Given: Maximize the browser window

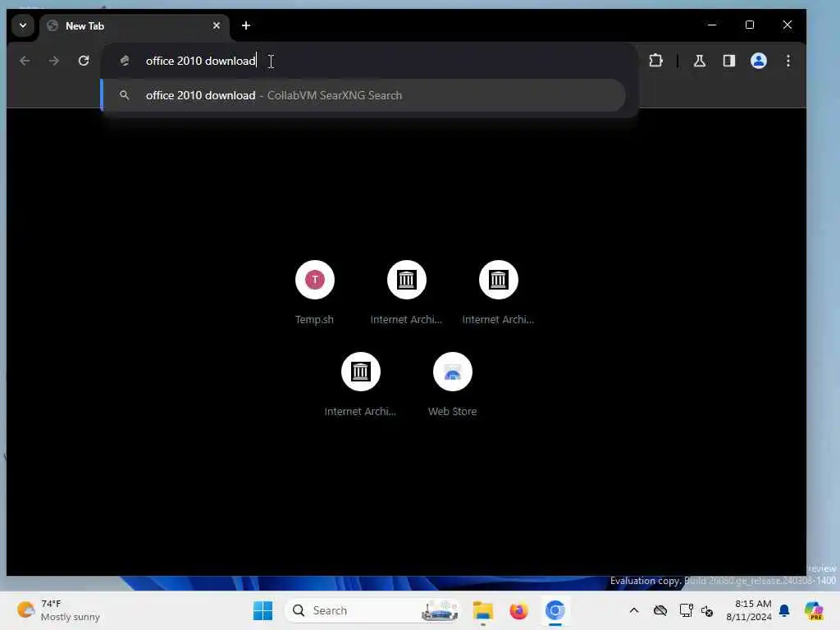Looking at the screenshot, I should click(x=750, y=25).
